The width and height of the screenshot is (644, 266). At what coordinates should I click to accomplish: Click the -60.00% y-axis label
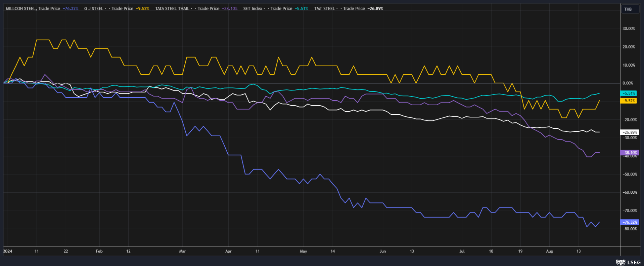pyautogui.click(x=629, y=193)
